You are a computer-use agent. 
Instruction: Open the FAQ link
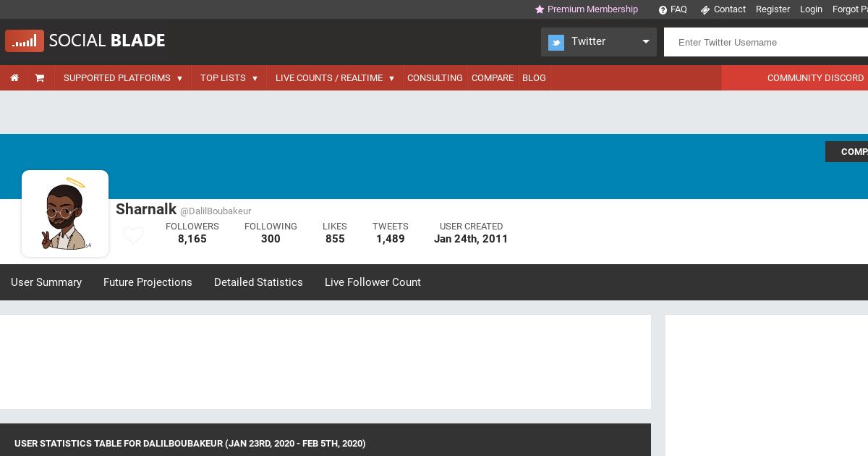[678, 9]
